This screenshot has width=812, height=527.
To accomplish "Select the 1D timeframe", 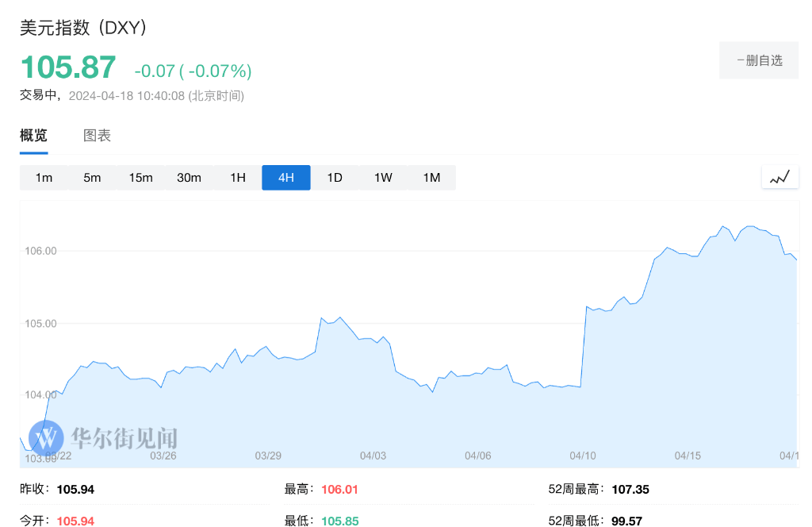I will point(335,178).
